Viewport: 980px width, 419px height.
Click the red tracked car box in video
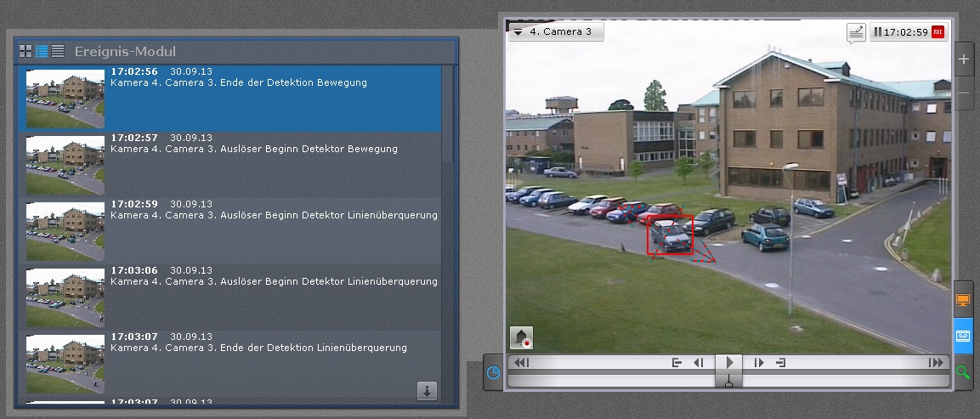670,235
